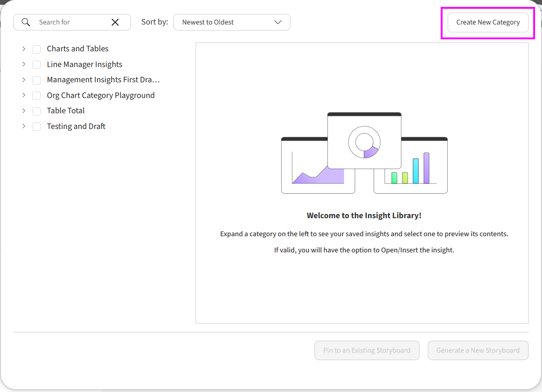Screen dimensions: 542x392
Task: Click the magnifying glass search icon
Action: [26, 22]
